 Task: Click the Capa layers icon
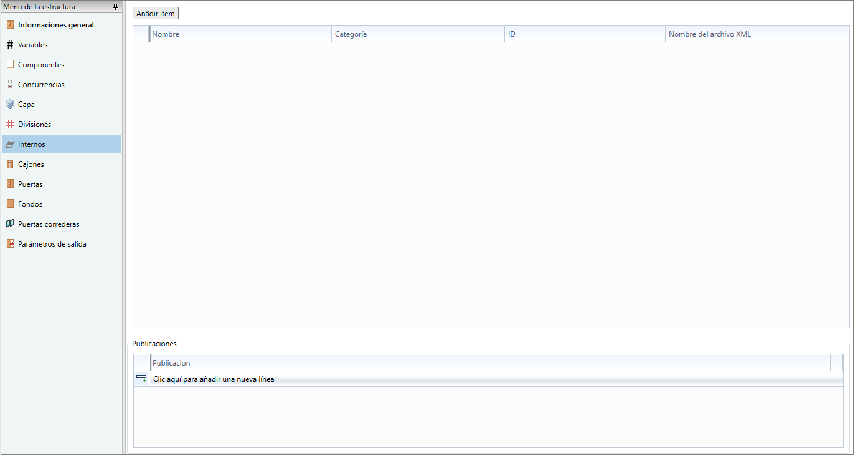[10, 105]
